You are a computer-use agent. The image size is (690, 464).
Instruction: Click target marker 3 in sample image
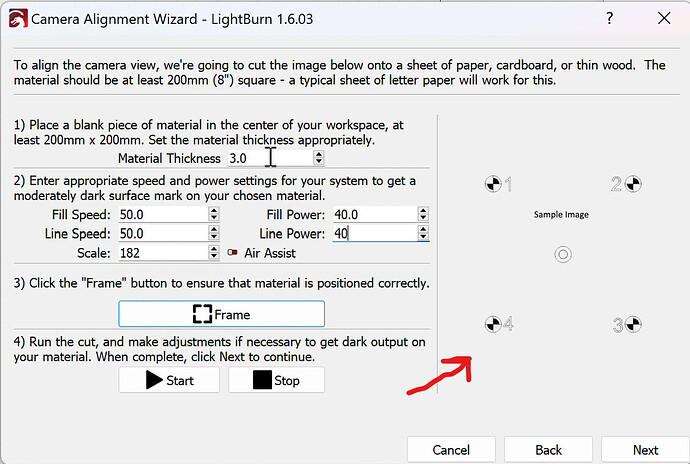633,324
